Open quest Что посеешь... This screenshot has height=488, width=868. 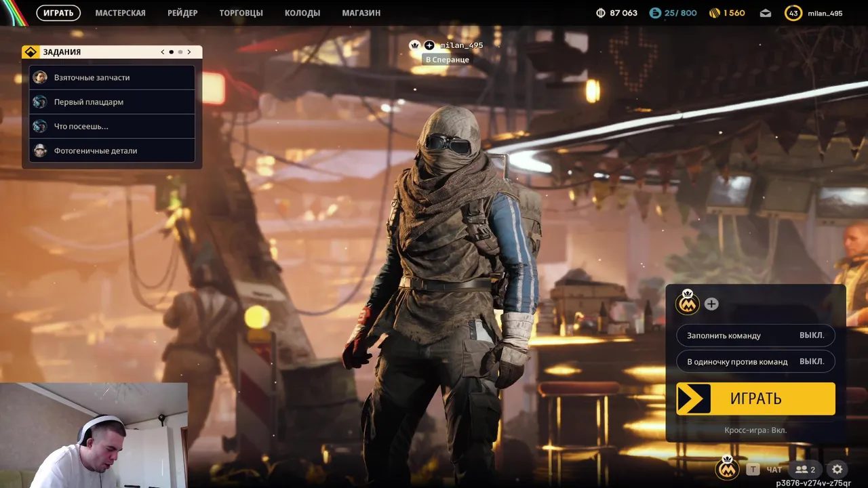[112, 126]
